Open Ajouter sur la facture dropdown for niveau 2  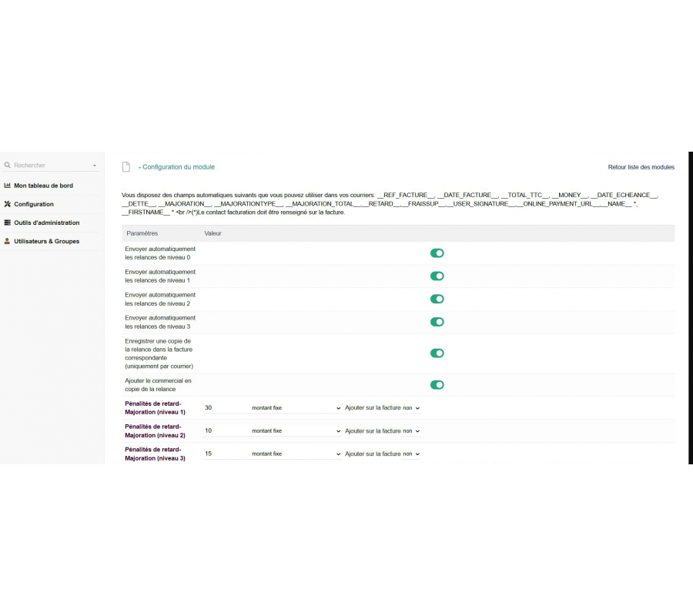click(411, 431)
